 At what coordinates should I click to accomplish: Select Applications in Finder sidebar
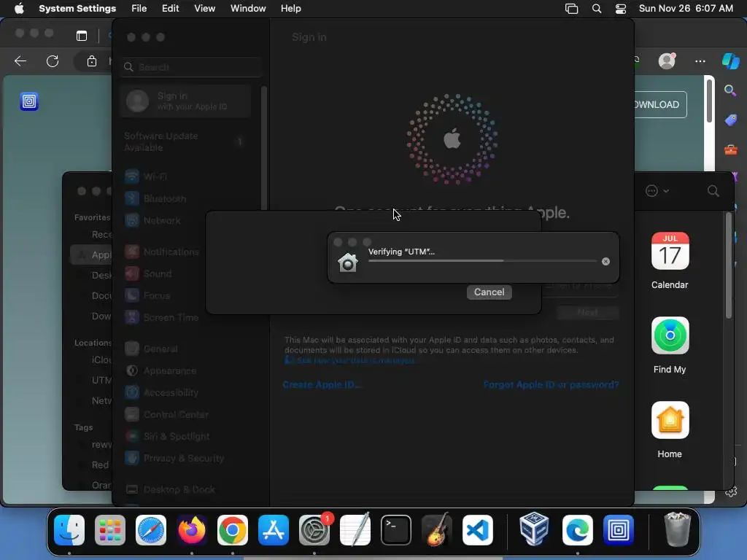point(91,254)
